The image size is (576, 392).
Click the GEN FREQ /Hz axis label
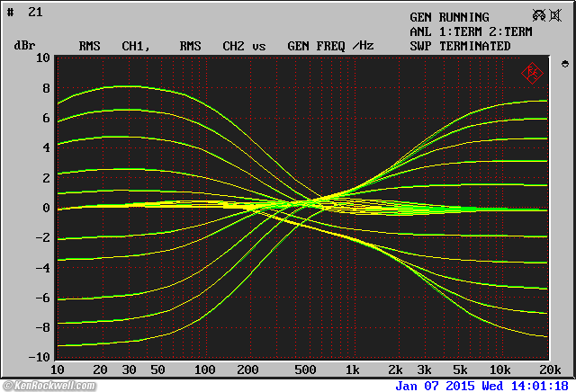[330, 46]
